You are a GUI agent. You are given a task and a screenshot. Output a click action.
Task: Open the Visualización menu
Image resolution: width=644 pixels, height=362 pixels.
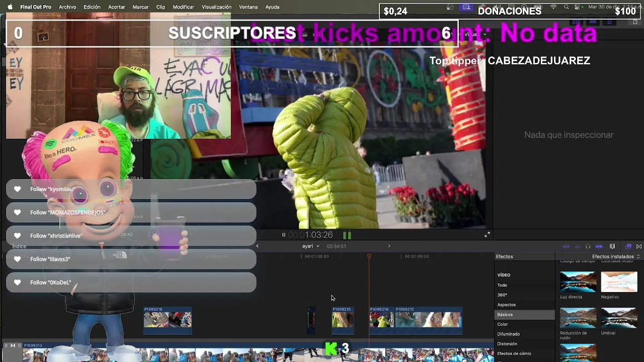click(x=216, y=7)
